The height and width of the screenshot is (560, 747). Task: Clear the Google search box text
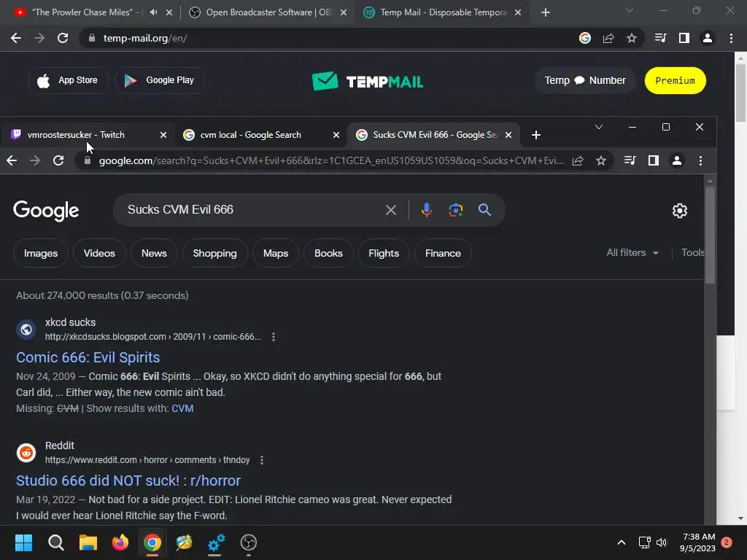tap(391, 210)
